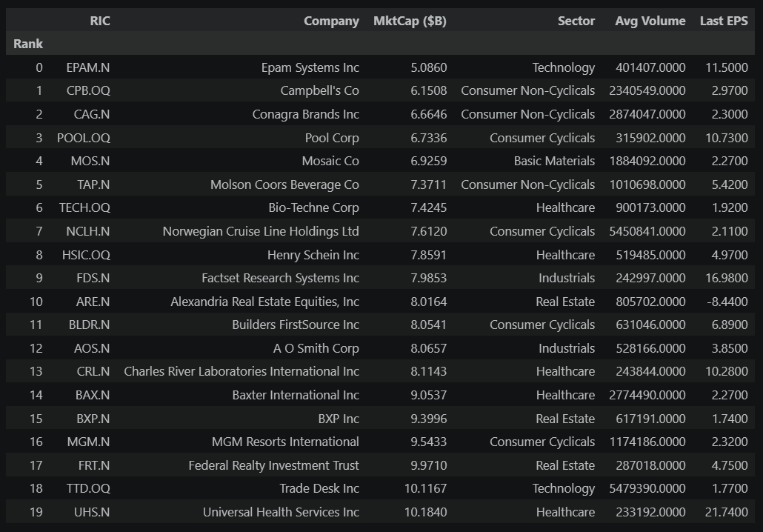Select Factset Research Systems Inc cell

(280, 278)
